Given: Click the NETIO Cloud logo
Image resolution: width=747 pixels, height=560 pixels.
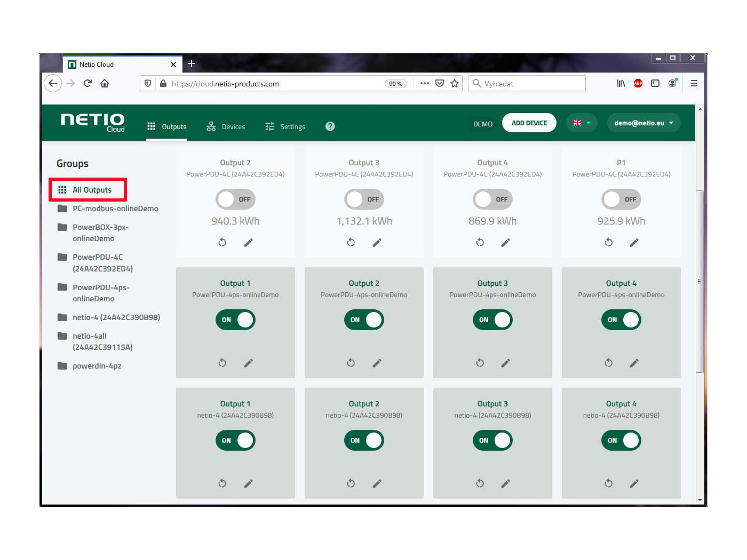Looking at the screenshot, I should coord(93,122).
